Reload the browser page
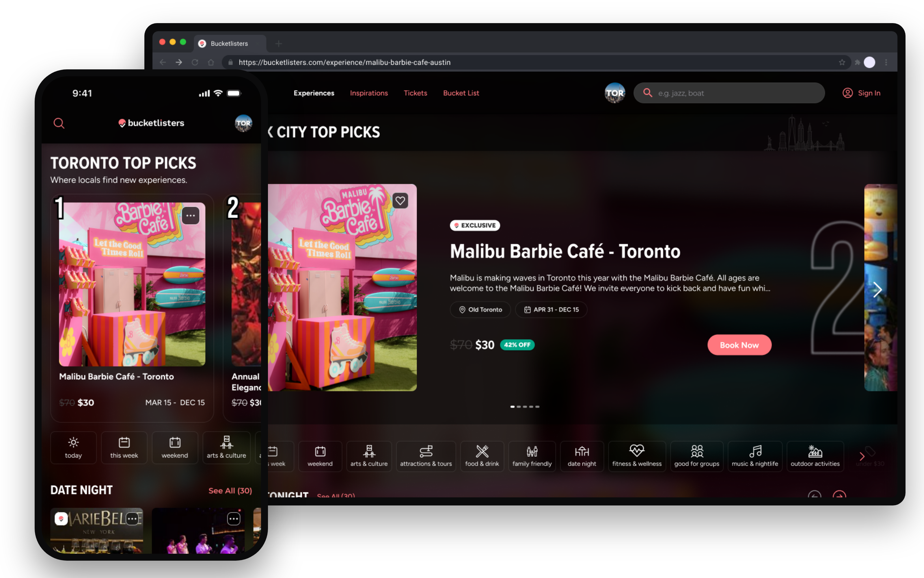924x578 pixels. coord(195,62)
